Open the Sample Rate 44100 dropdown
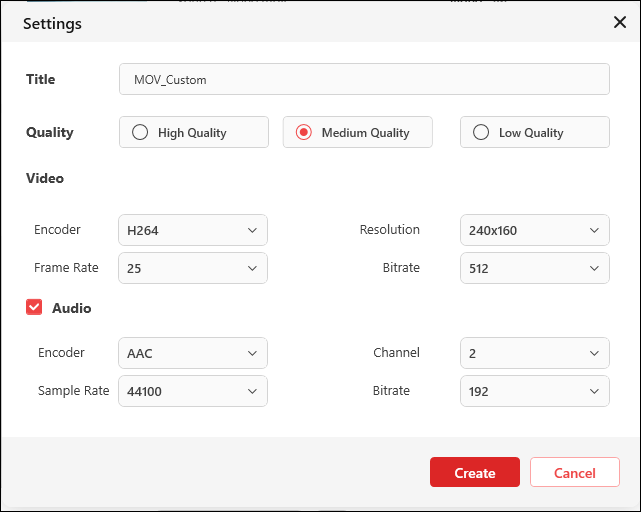 tap(193, 391)
